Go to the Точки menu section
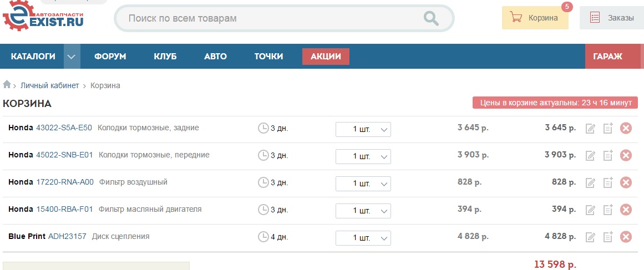The width and height of the screenshot is (644, 270). (268, 57)
